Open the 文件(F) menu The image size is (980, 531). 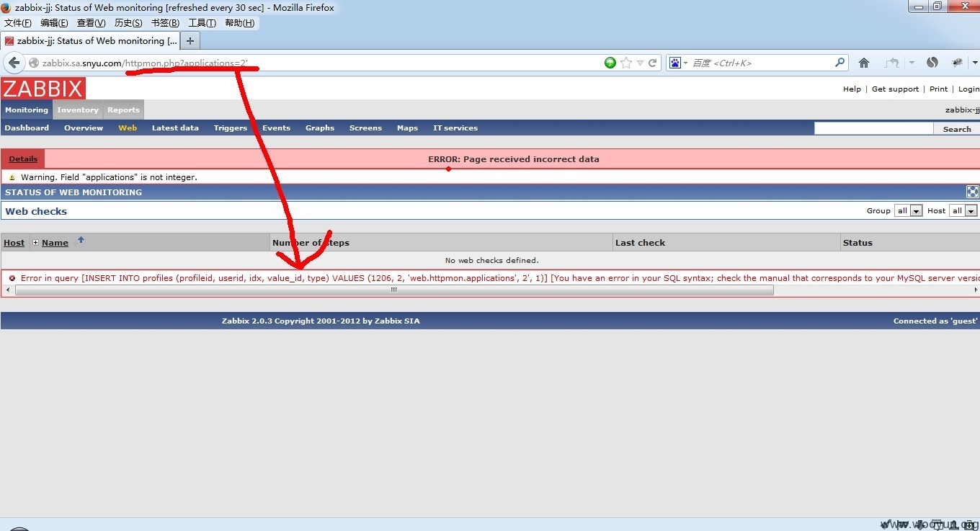click(18, 23)
